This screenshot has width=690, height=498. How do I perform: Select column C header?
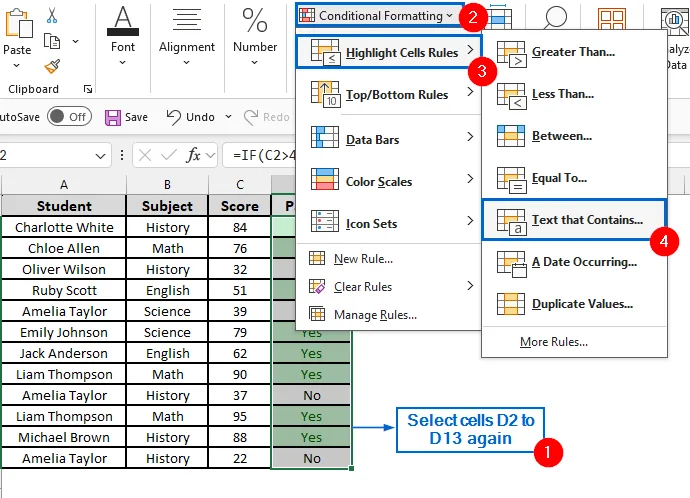click(240, 185)
